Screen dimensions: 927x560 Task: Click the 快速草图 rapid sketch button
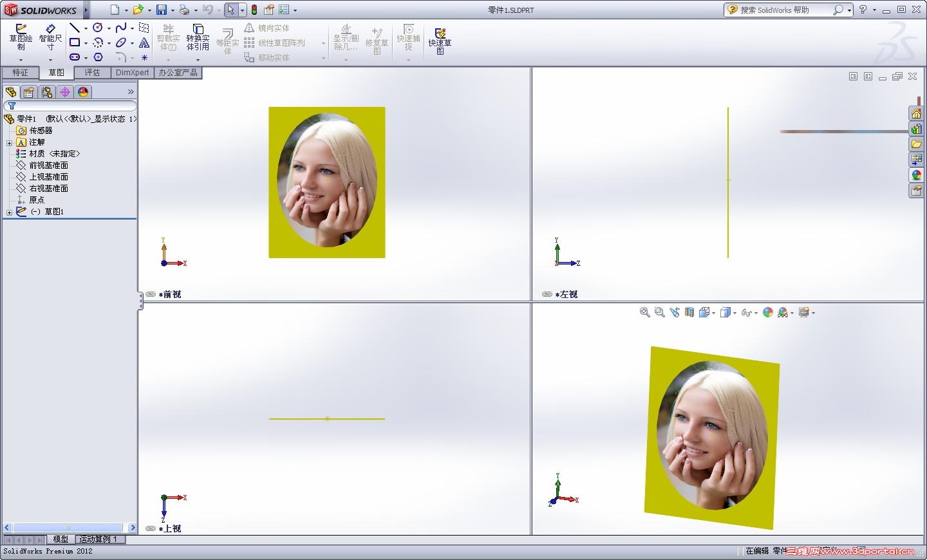tap(440, 41)
